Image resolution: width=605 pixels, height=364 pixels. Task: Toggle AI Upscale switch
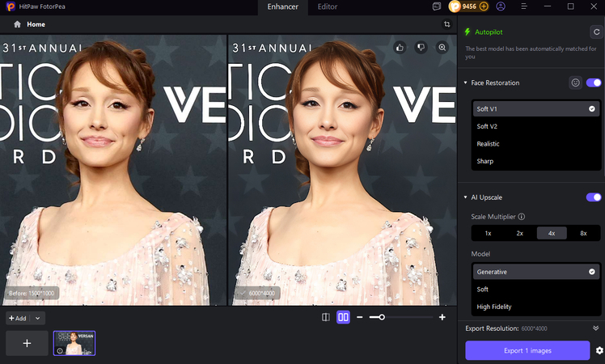[x=594, y=197]
